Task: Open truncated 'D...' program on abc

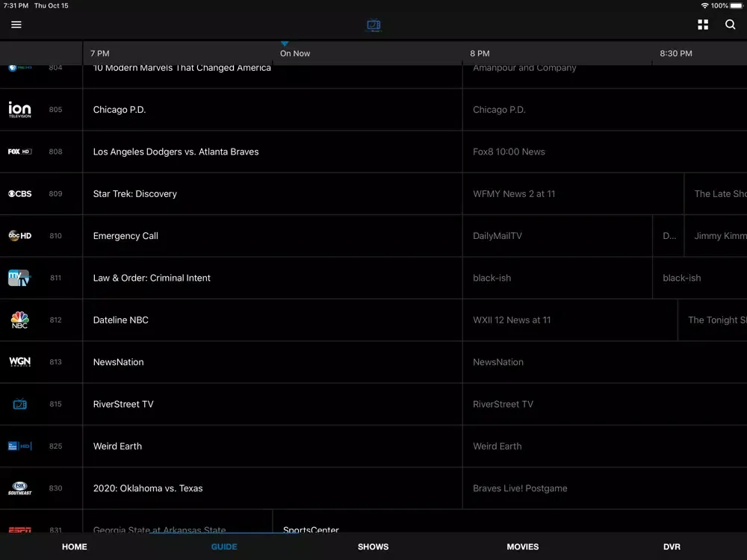Action: (x=669, y=236)
